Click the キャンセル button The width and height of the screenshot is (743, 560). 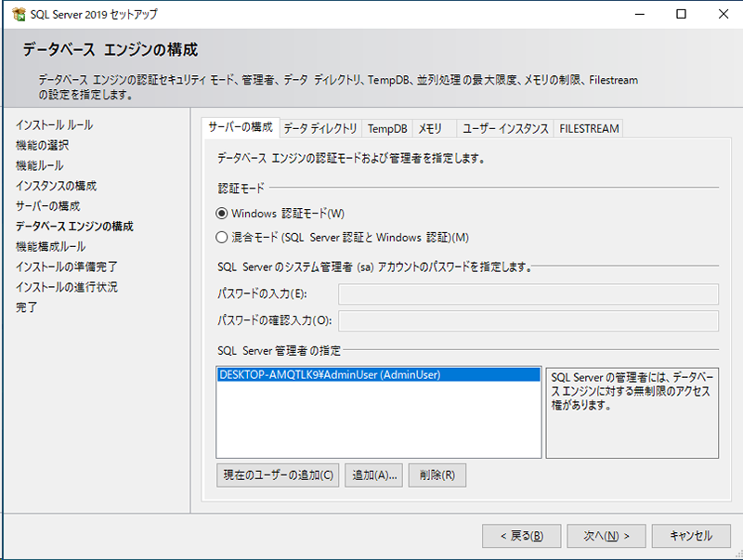[x=691, y=536]
